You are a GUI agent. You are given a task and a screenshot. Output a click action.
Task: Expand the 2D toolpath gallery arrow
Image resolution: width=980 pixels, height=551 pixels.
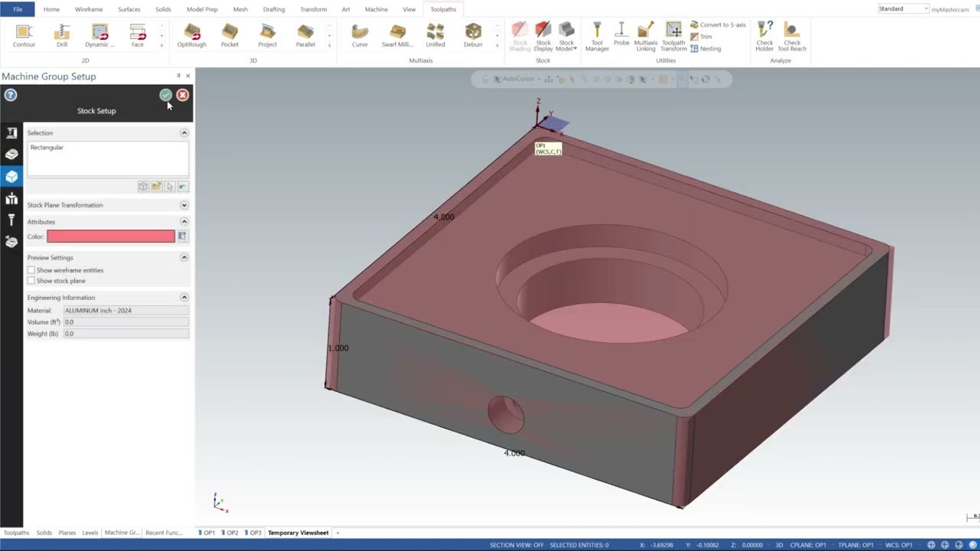(162, 45)
